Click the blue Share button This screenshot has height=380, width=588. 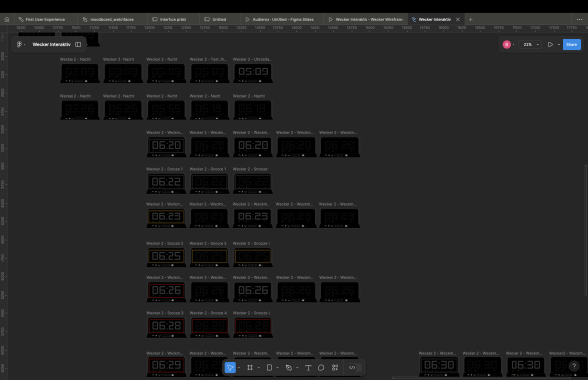click(571, 45)
